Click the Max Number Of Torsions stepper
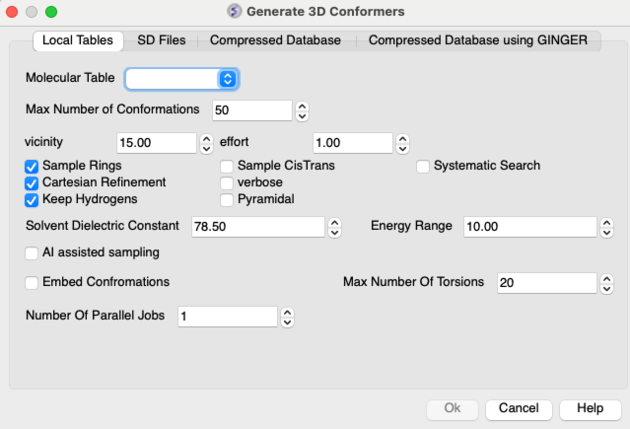 (606, 283)
